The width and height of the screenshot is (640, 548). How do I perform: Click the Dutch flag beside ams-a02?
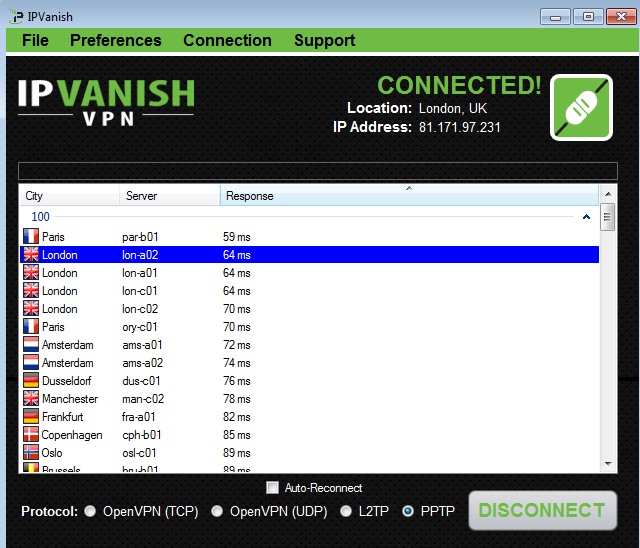(31, 362)
